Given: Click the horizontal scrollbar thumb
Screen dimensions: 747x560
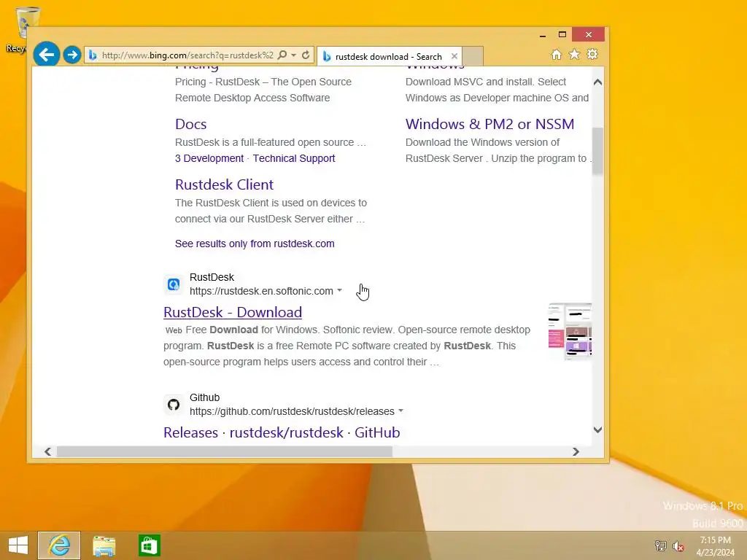Looking at the screenshot, I should tap(225, 451).
